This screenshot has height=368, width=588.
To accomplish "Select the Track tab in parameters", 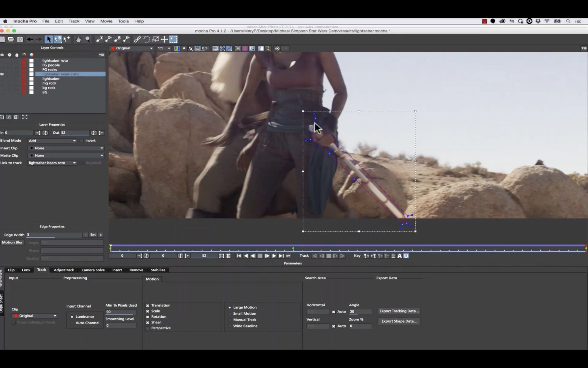I will pos(41,270).
